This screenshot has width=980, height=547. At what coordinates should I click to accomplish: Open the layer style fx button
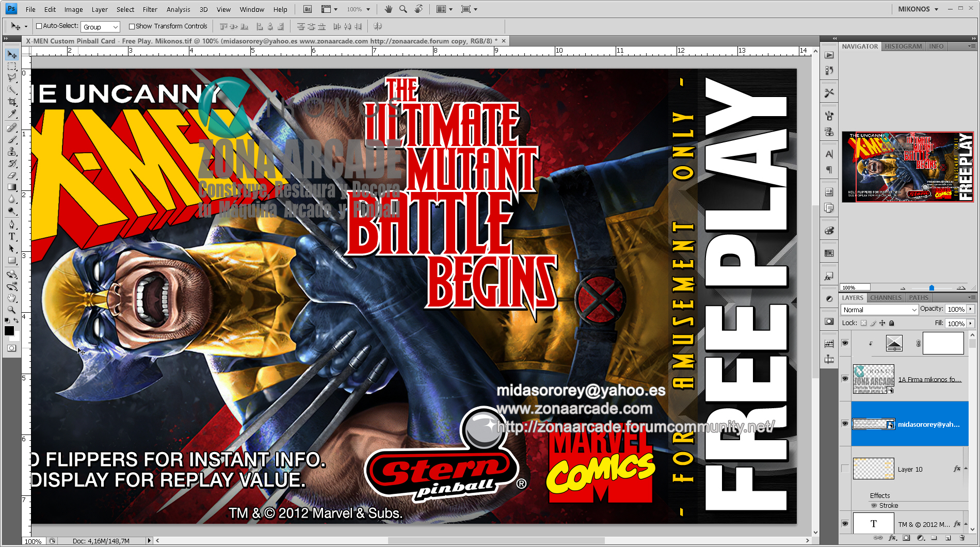pyautogui.click(x=892, y=538)
